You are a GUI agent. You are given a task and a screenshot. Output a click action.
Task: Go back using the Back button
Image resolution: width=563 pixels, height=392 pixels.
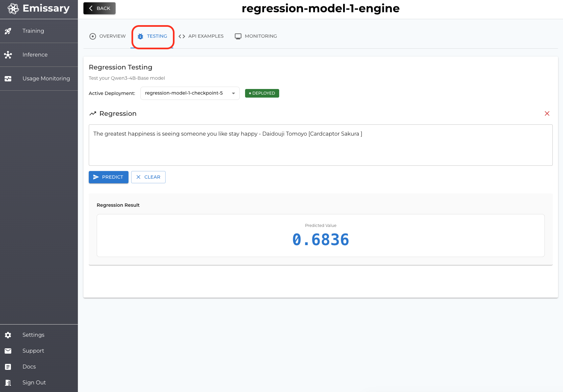tap(99, 8)
